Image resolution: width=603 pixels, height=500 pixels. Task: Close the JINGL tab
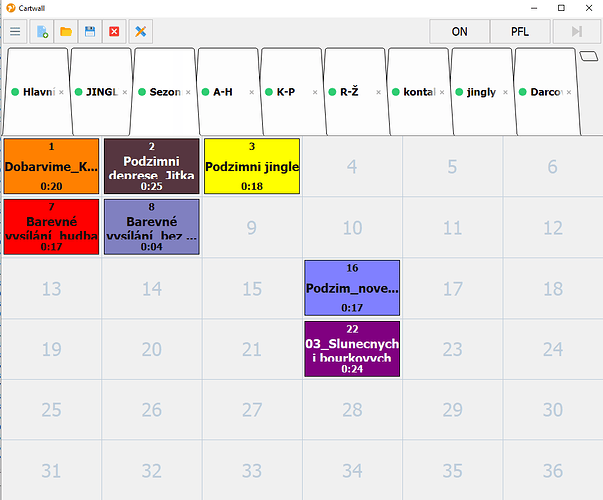point(125,92)
